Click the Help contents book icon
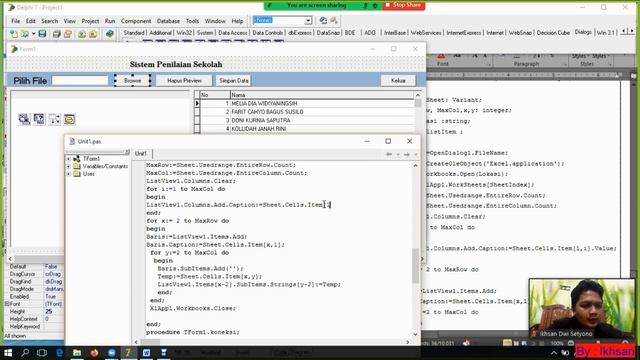 point(109,34)
